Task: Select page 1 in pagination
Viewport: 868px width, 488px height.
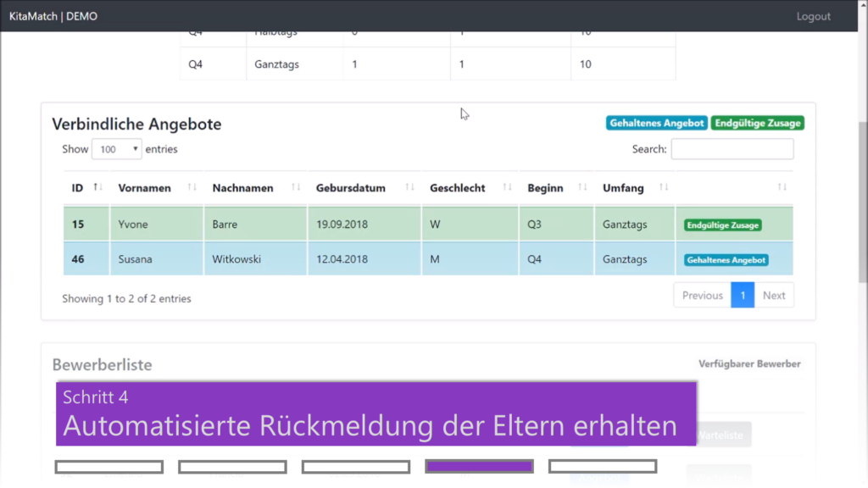Action: coord(743,296)
